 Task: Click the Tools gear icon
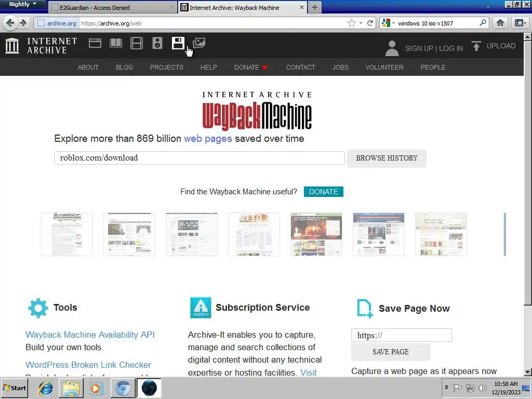(x=38, y=308)
